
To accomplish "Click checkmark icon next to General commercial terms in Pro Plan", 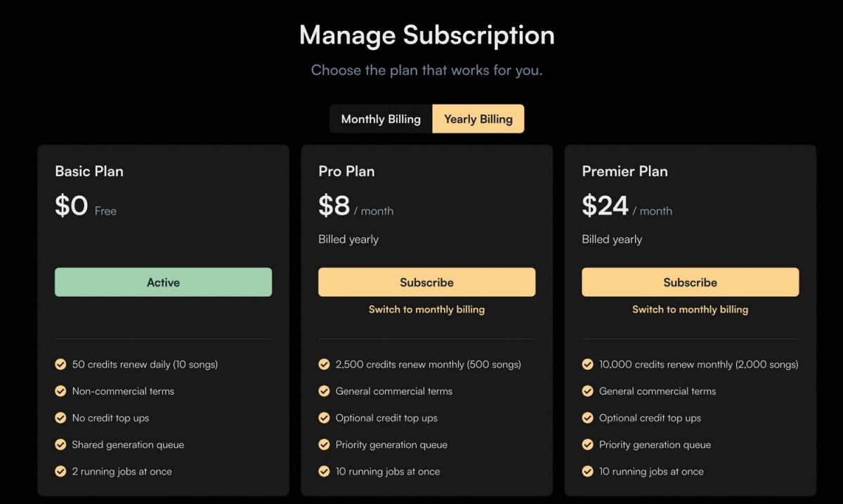I will [324, 391].
